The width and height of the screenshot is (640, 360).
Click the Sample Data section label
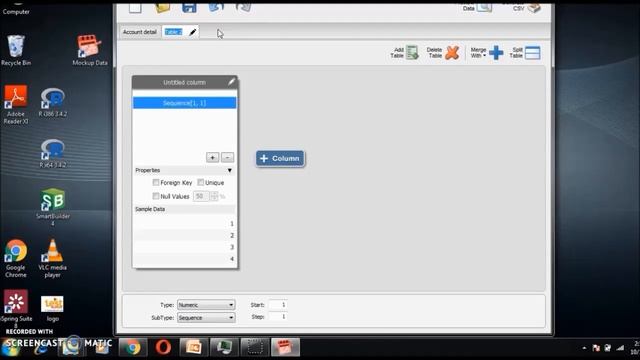pyautogui.click(x=150, y=209)
